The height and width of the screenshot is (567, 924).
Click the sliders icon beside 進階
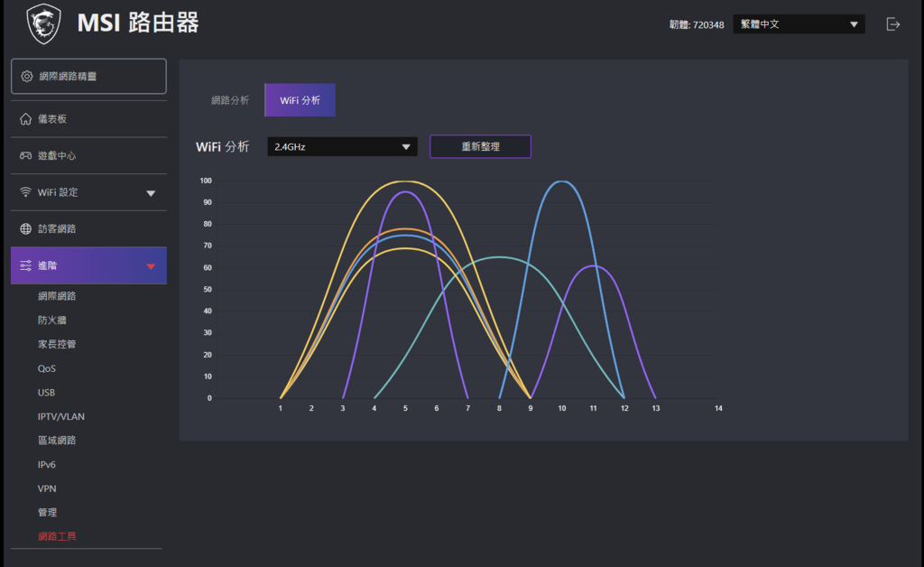(25, 265)
